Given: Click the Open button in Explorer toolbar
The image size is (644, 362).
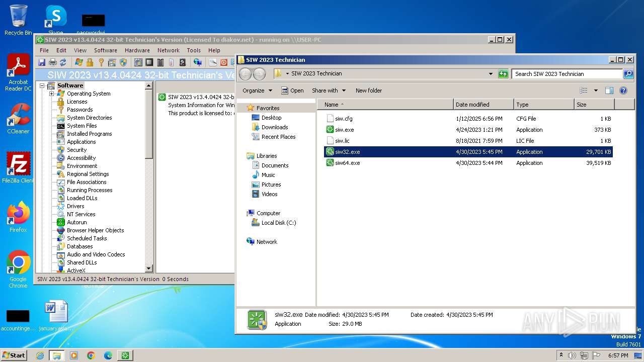Looking at the screenshot, I should pyautogui.click(x=292, y=90).
